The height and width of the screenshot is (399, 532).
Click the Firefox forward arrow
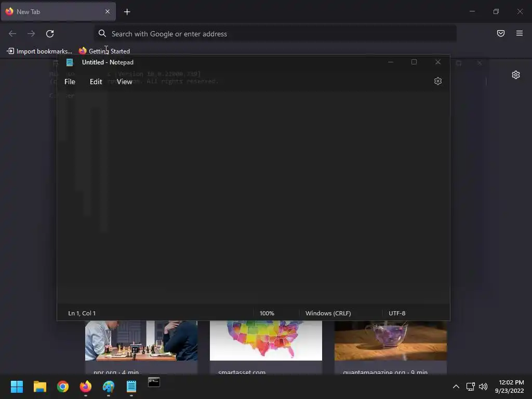point(31,34)
